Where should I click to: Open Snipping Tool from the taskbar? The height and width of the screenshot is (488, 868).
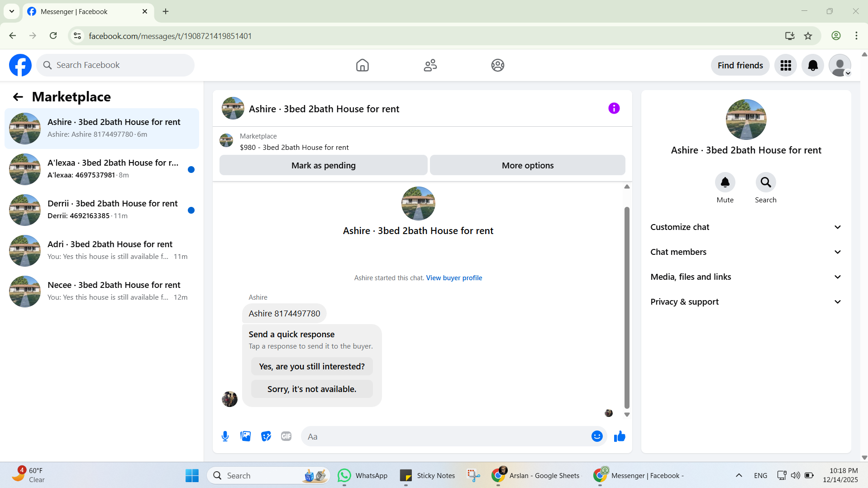(x=473, y=475)
